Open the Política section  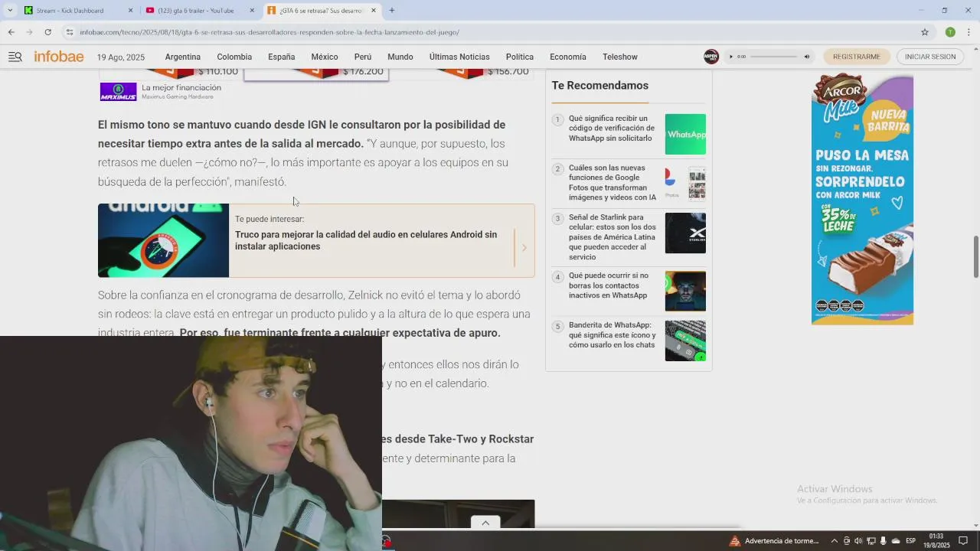click(520, 57)
